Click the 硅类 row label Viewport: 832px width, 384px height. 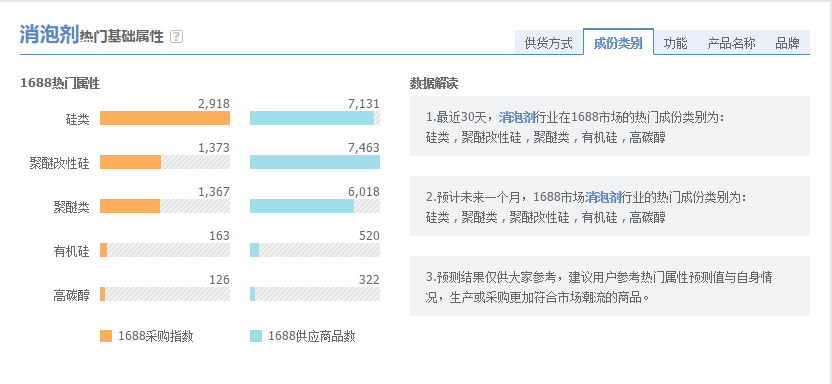77,119
